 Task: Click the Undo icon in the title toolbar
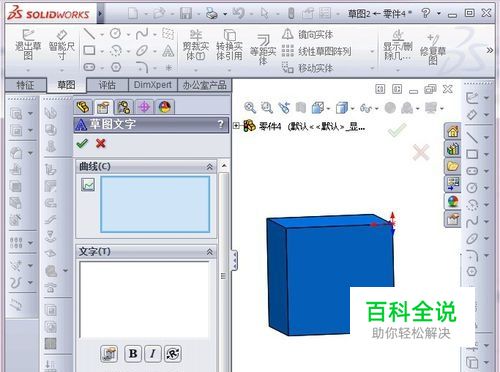click(x=238, y=14)
